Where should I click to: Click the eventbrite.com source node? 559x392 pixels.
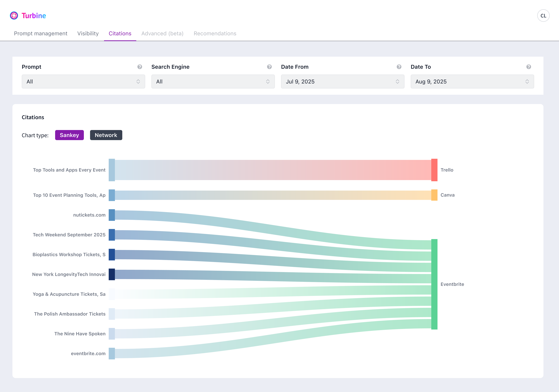tap(112, 354)
